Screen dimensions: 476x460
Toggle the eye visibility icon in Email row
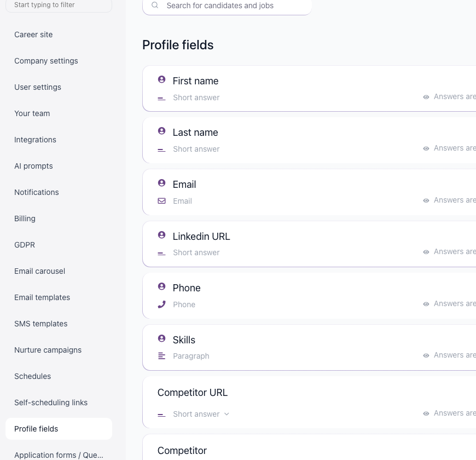click(426, 200)
